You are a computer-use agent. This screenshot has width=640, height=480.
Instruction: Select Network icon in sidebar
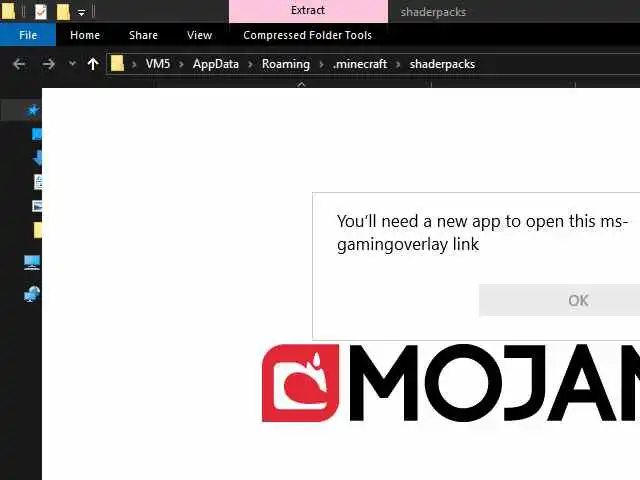(32, 294)
